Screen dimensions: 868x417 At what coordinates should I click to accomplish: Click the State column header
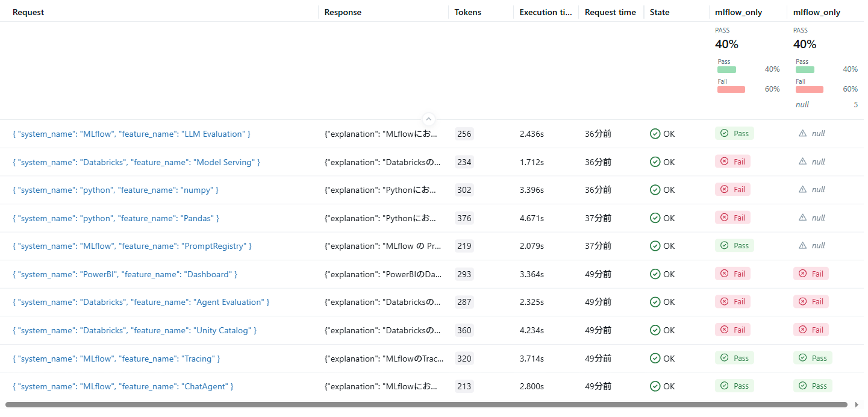tap(660, 12)
